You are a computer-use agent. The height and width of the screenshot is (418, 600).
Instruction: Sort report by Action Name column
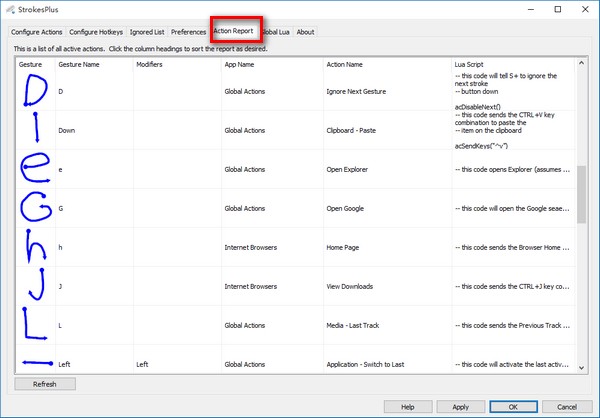344,64
